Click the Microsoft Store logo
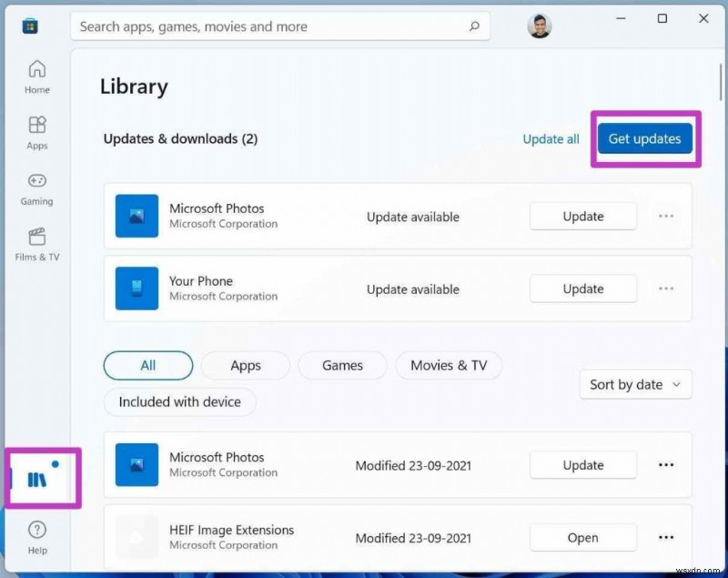 (x=30, y=25)
